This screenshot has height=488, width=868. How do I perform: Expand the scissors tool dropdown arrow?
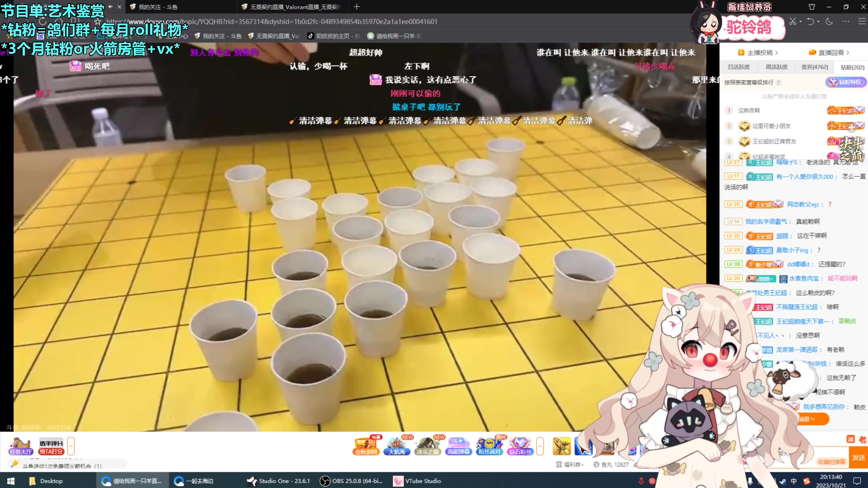(x=801, y=21)
